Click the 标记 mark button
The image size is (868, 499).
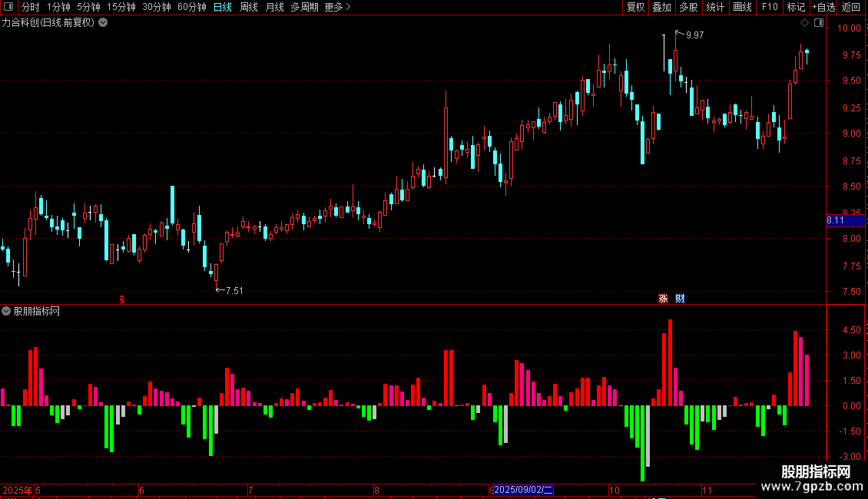pyautogui.click(x=796, y=7)
